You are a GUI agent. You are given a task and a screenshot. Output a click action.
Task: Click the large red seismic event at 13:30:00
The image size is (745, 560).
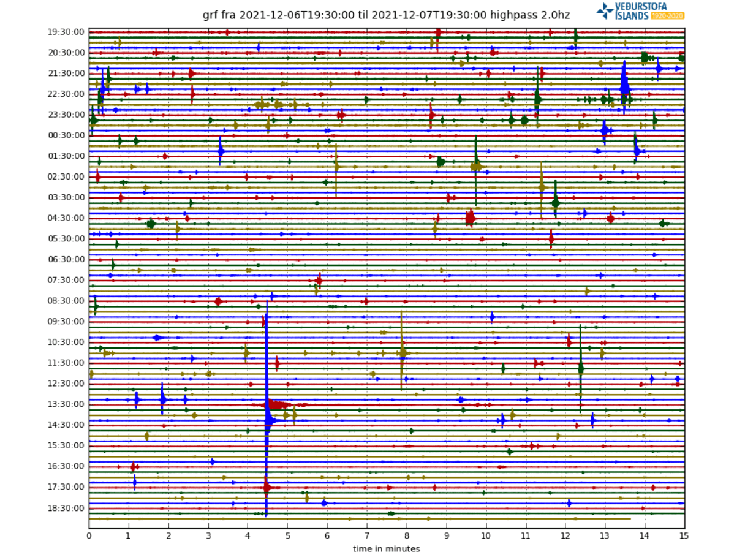[x=277, y=405]
